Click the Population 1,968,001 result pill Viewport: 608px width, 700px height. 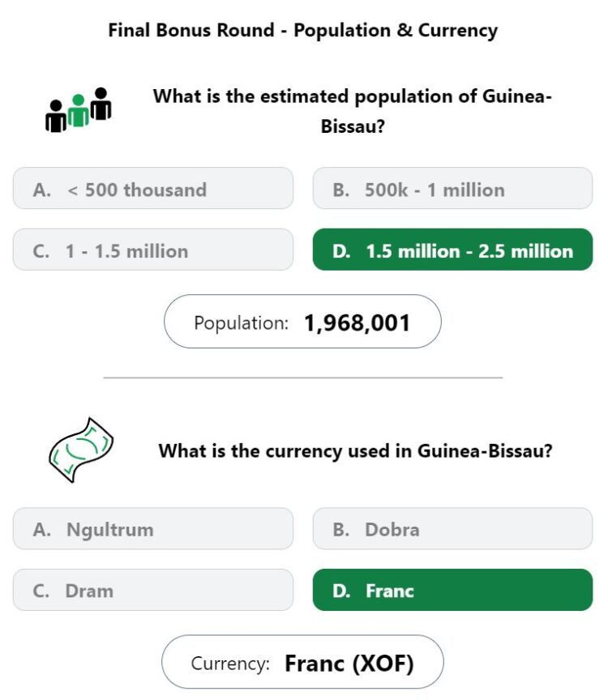(x=302, y=322)
